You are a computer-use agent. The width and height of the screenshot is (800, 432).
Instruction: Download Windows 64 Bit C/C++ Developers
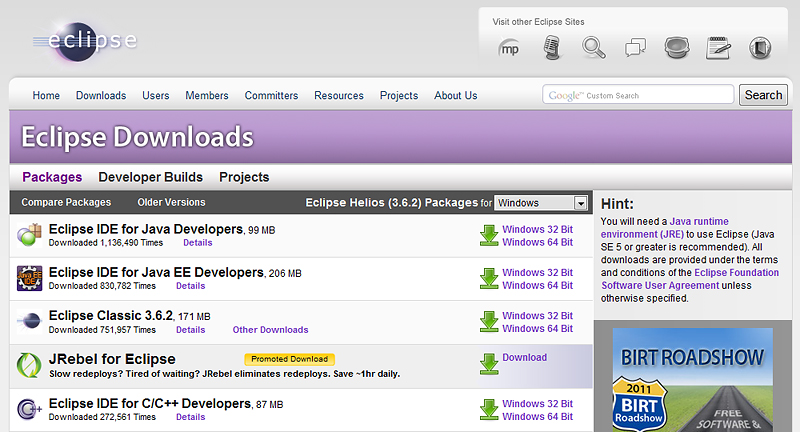tap(537, 416)
